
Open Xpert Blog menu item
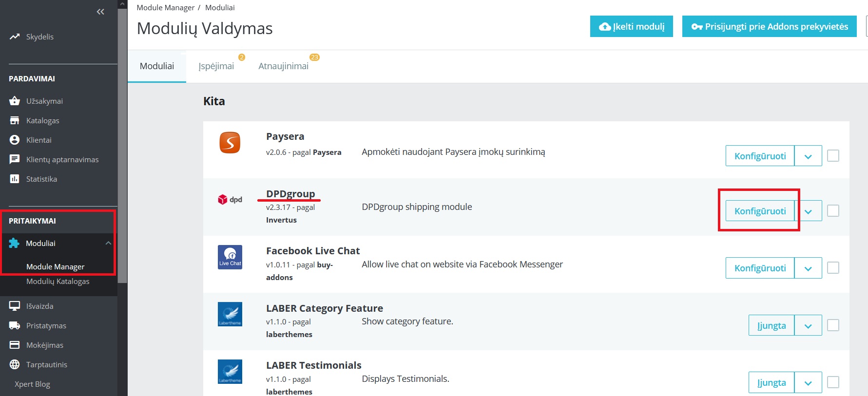click(32, 384)
